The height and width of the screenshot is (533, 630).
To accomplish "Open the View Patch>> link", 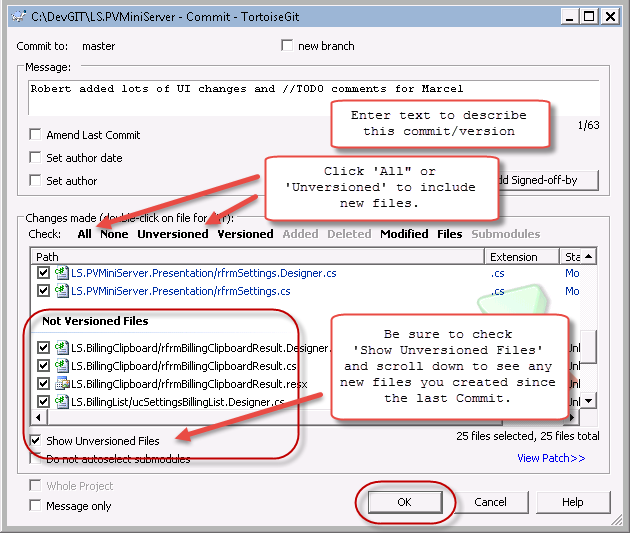I will pyautogui.click(x=551, y=458).
